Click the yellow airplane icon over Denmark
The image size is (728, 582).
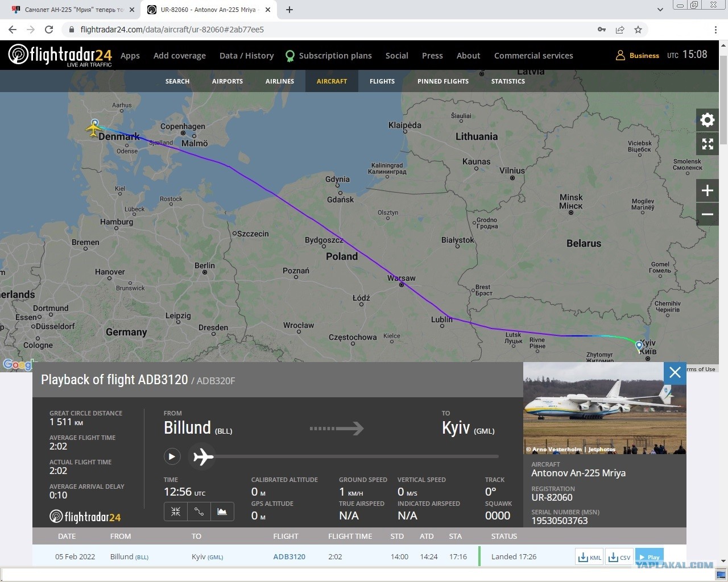point(93,131)
